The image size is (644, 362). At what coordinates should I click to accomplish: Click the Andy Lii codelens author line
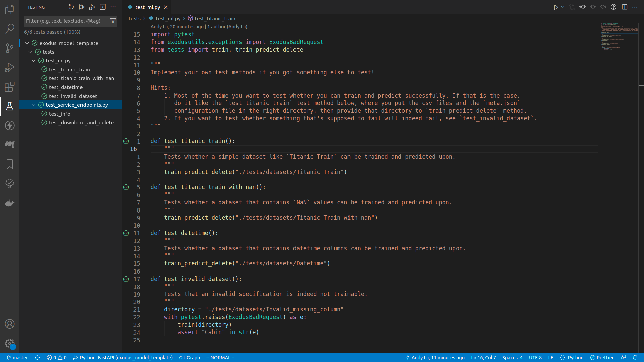coord(199,27)
